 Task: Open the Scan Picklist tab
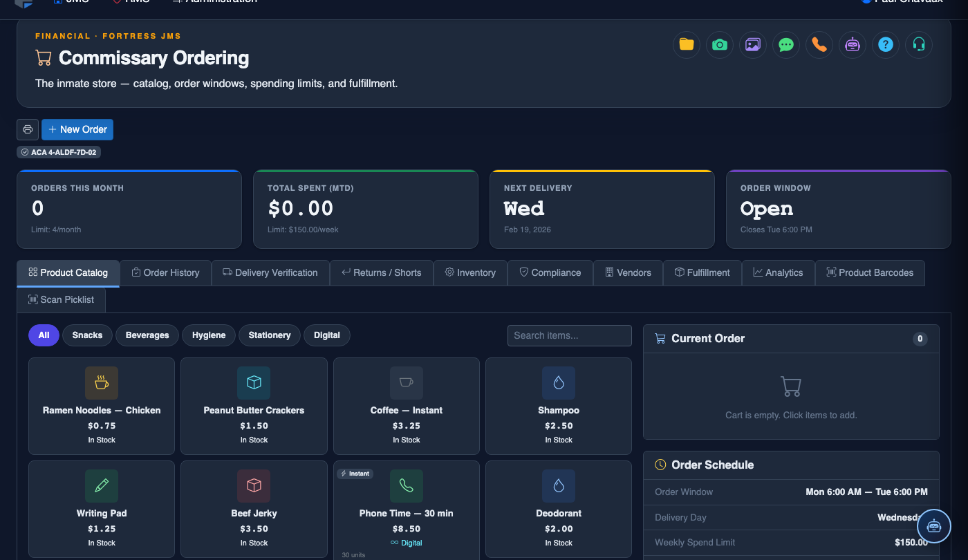coord(61,299)
